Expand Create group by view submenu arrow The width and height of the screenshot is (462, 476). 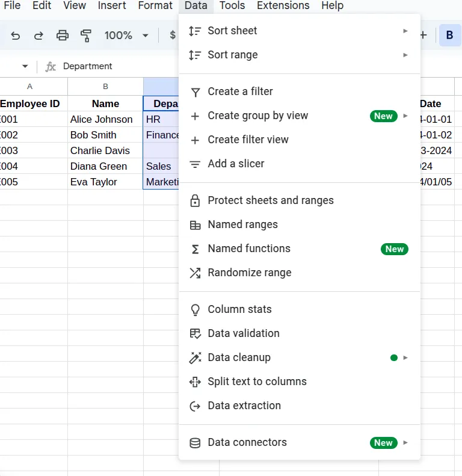pos(405,116)
